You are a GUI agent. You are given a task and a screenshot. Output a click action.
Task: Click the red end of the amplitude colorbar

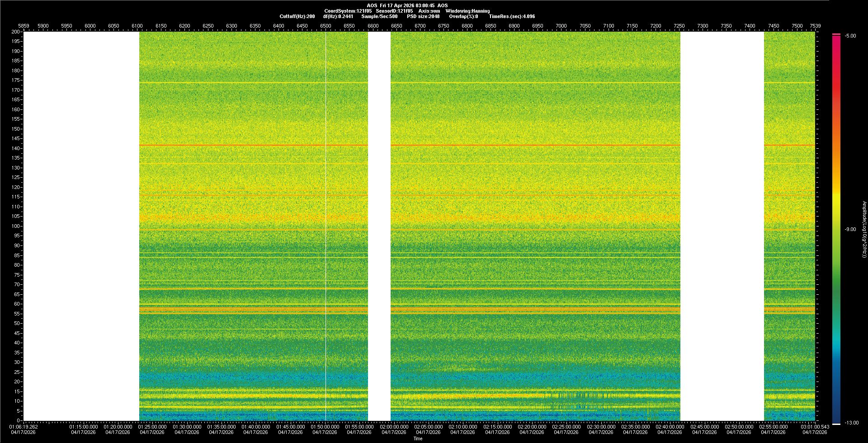[836, 41]
